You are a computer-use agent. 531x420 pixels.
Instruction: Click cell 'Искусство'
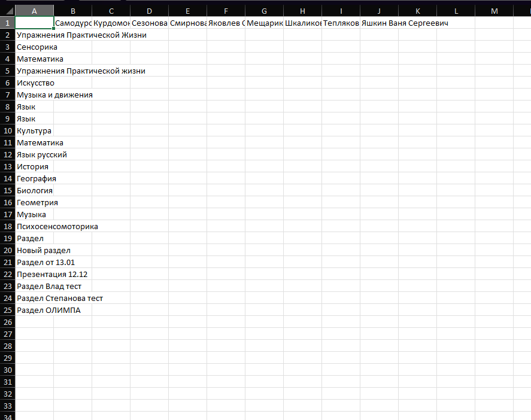coord(35,83)
